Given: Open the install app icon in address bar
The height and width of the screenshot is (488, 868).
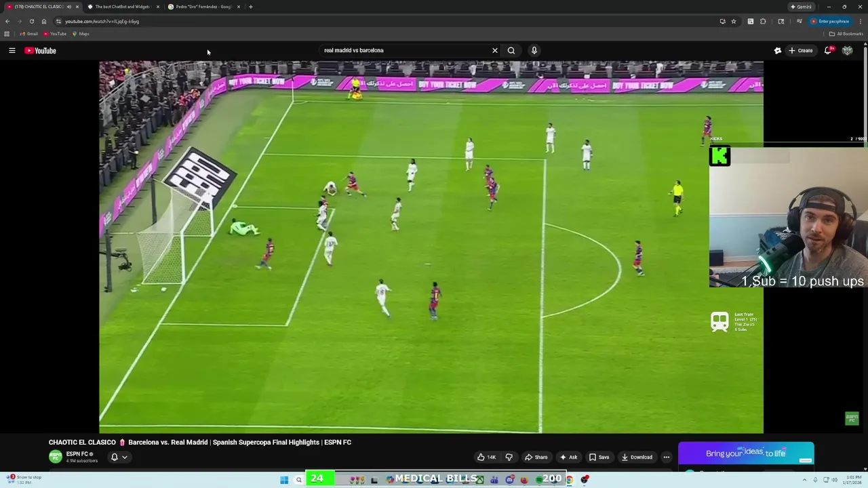Looking at the screenshot, I should (722, 21).
